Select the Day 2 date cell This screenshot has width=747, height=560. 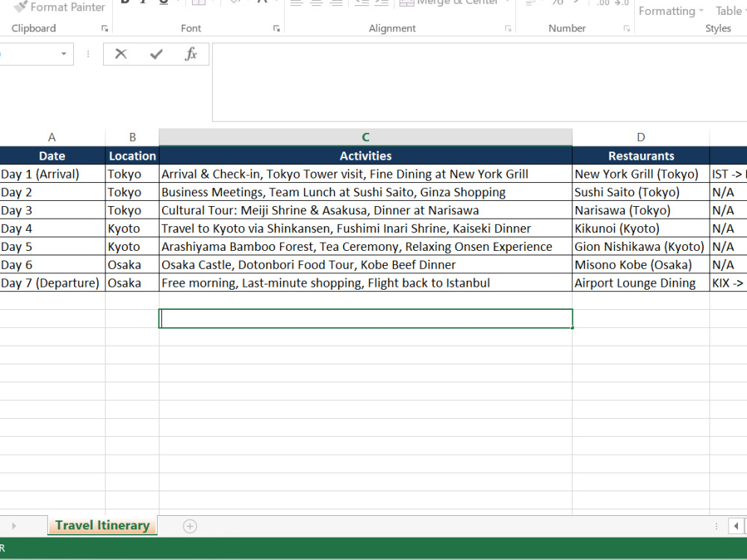pyautogui.click(x=52, y=192)
